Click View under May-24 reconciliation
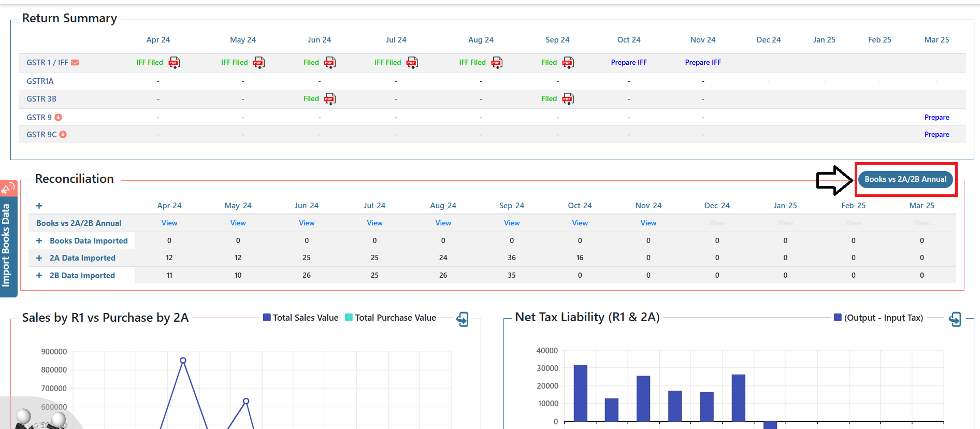Viewport: 980px width, 429px height. point(238,223)
